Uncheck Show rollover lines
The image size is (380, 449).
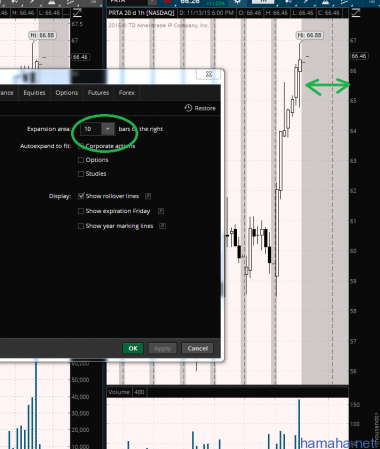81,196
